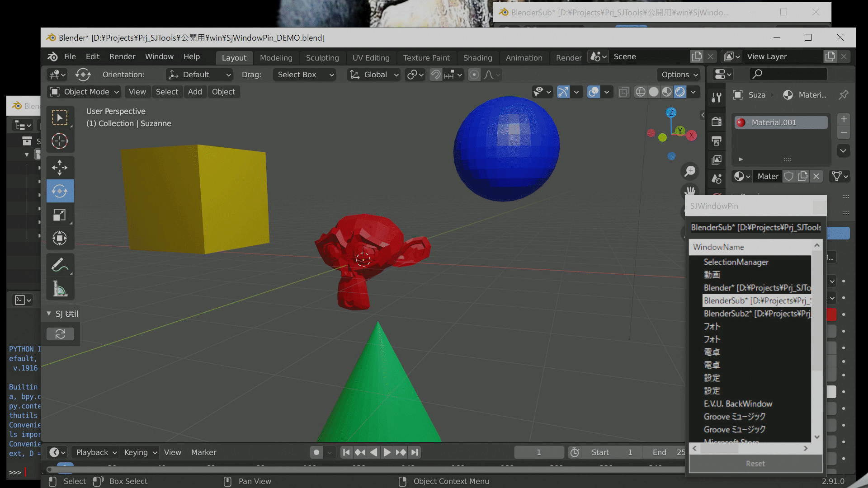868x488 pixels.
Task: Toggle snapping magnet in header
Action: tap(435, 75)
